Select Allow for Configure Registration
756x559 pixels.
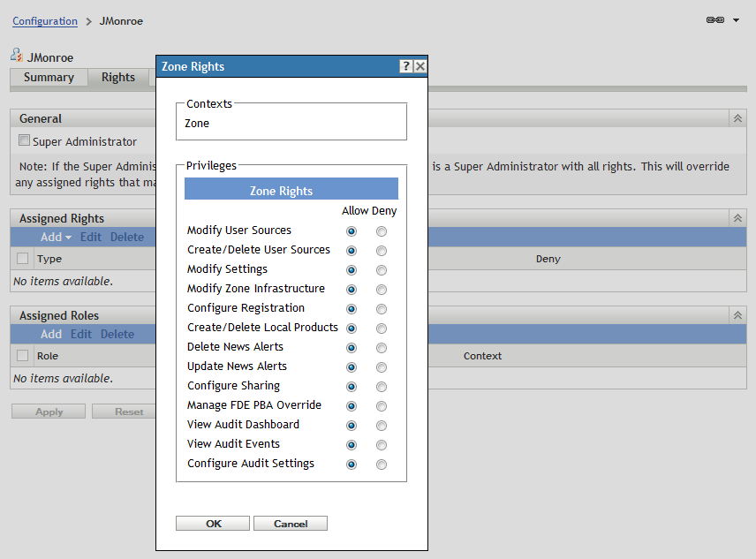pos(352,309)
